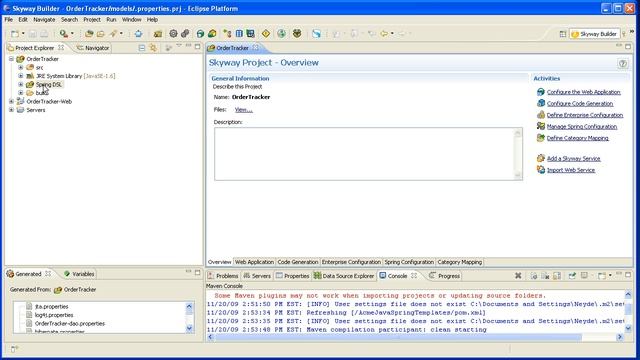Open the Data Source Explorer tab

pyautogui.click(x=344, y=276)
